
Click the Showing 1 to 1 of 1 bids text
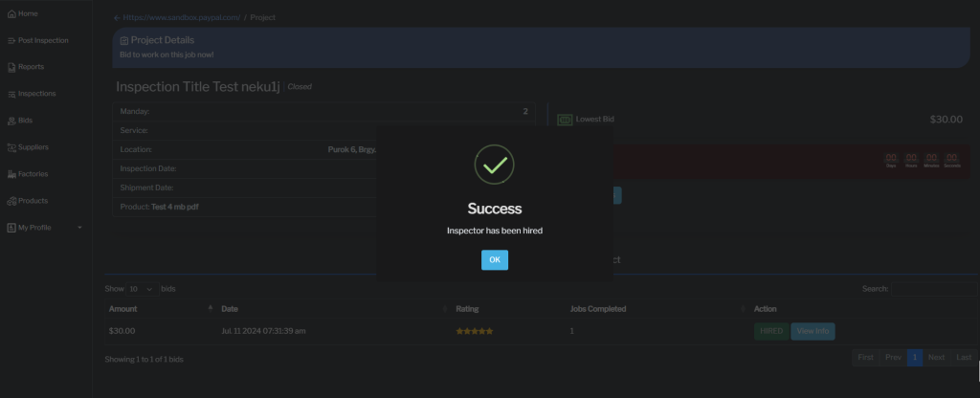144,360
